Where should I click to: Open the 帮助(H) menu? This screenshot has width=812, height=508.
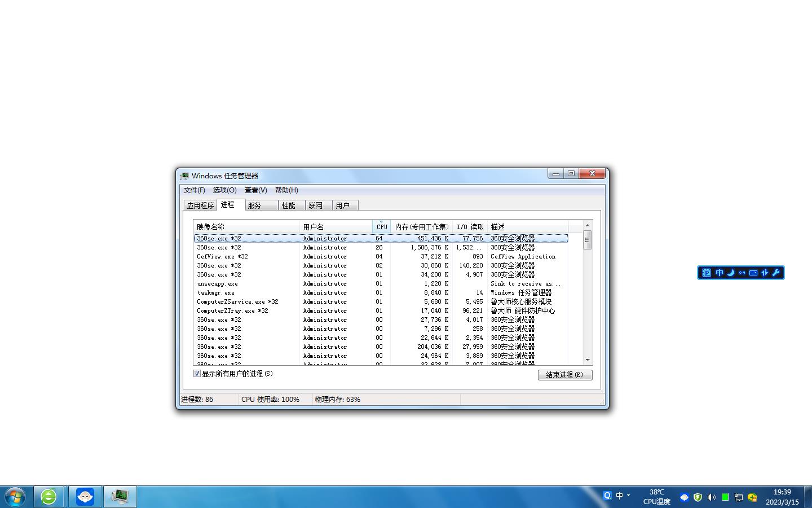coord(286,190)
